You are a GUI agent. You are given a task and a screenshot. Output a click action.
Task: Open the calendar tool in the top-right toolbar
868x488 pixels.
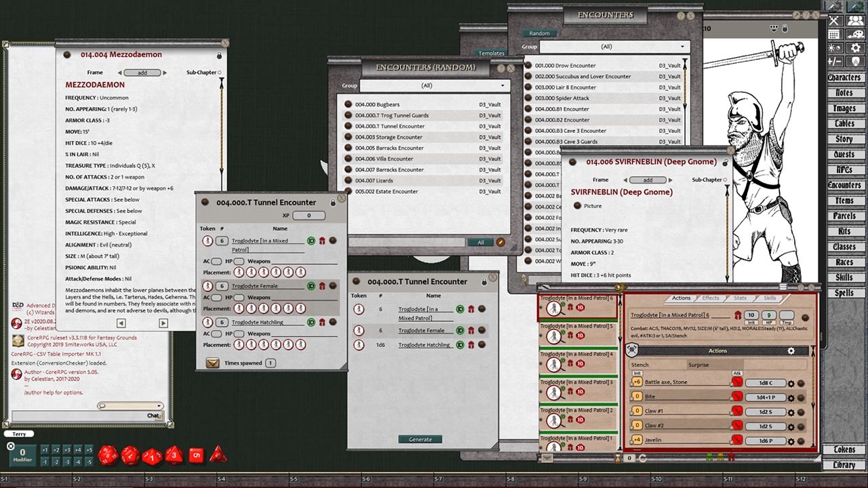click(x=834, y=35)
